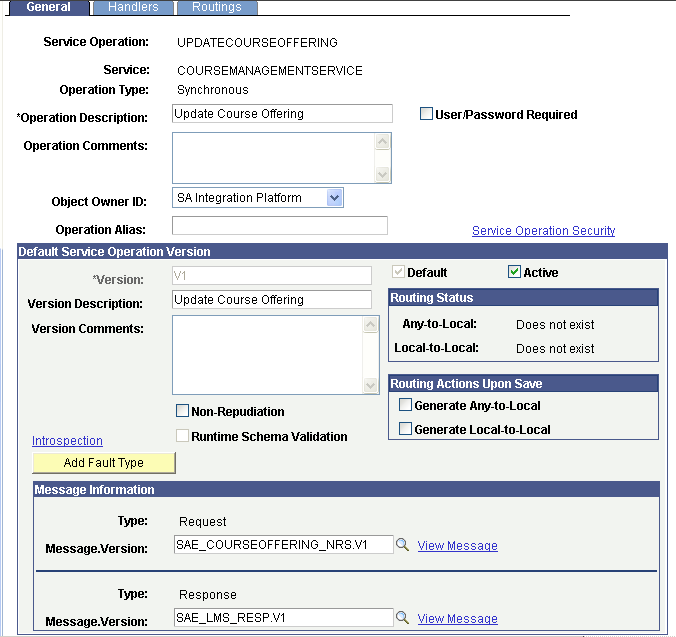
Task: Enable Non-Repudiation checkbox
Action: click(x=182, y=411)
